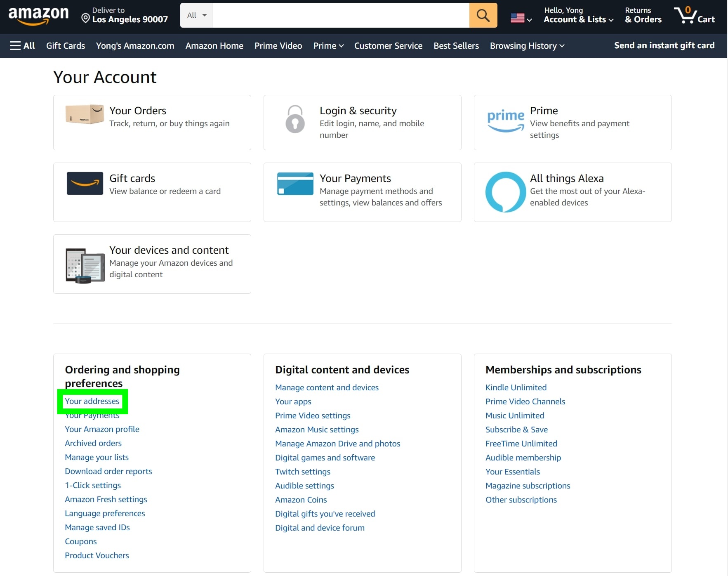Open FreeTime Unlimited link
This screenshot has width=728, height=576.
(x=521, y=444)
